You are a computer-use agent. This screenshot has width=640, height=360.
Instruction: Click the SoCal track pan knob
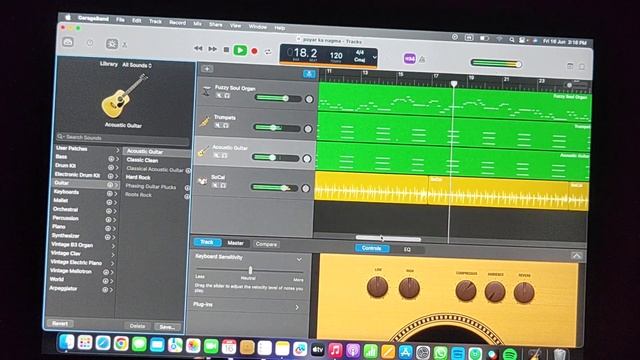(305, 188)
